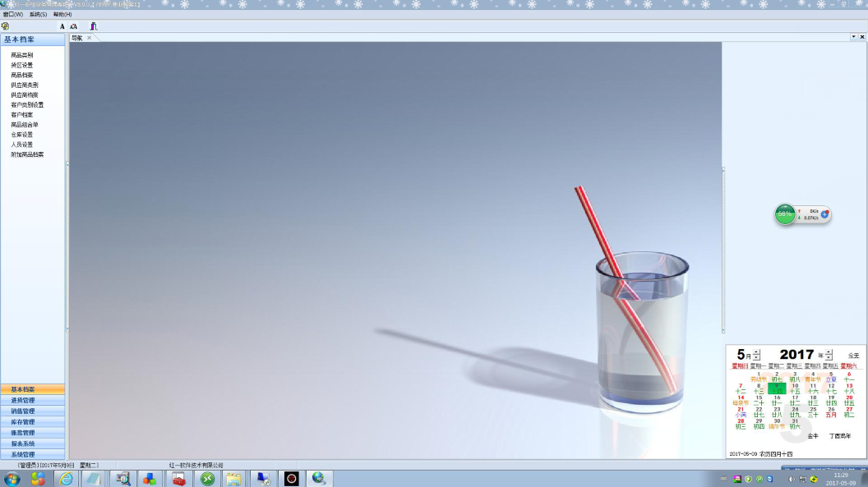Viewport: 868px width, 487px height.
Task: Open 商品类别 in the sidebar
Action: 22,55
